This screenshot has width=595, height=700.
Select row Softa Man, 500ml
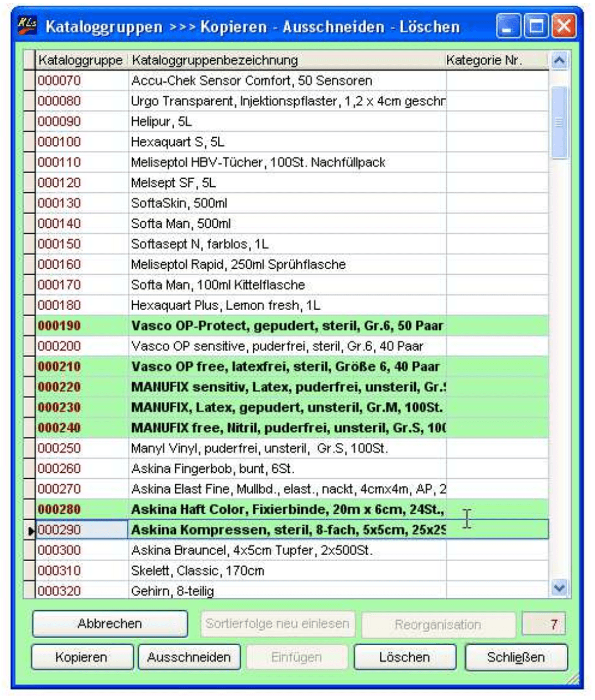tap(286, 224)
